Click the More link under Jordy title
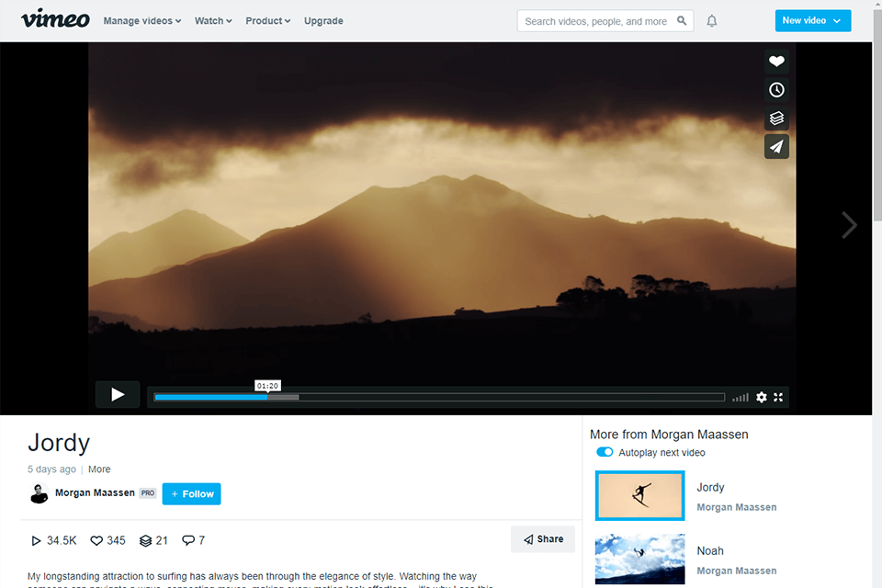This screenshot has height=588, width=882. tap(98, 469)
